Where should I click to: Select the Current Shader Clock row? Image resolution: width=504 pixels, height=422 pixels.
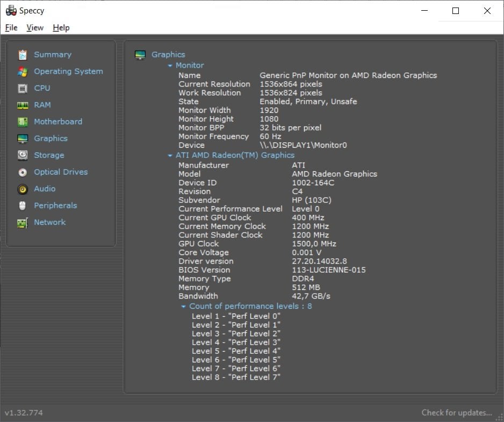point(254,235)
